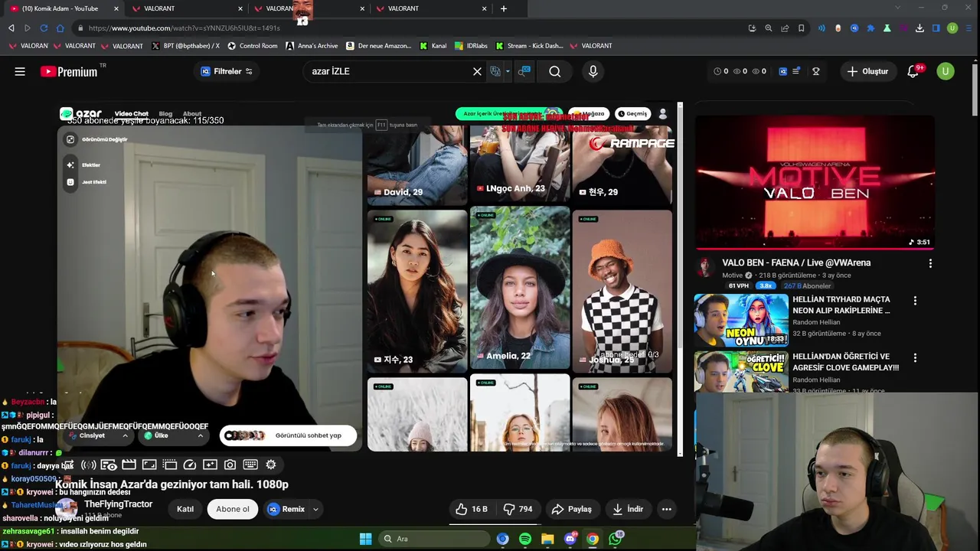Click the browser address bar URL

point(184,28)
